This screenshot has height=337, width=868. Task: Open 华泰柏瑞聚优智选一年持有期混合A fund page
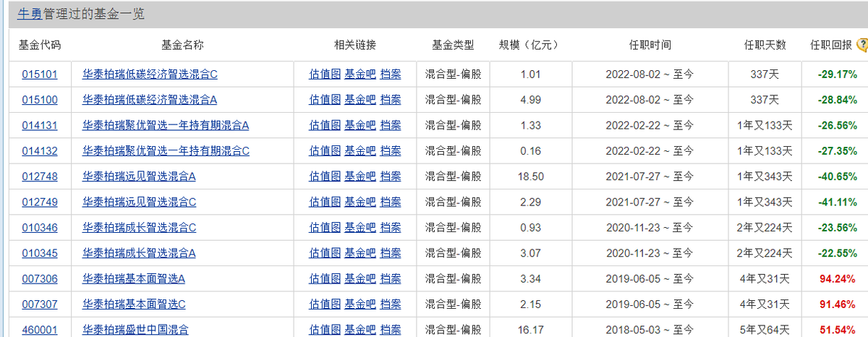pyautogui.click(x=166, y=125)
